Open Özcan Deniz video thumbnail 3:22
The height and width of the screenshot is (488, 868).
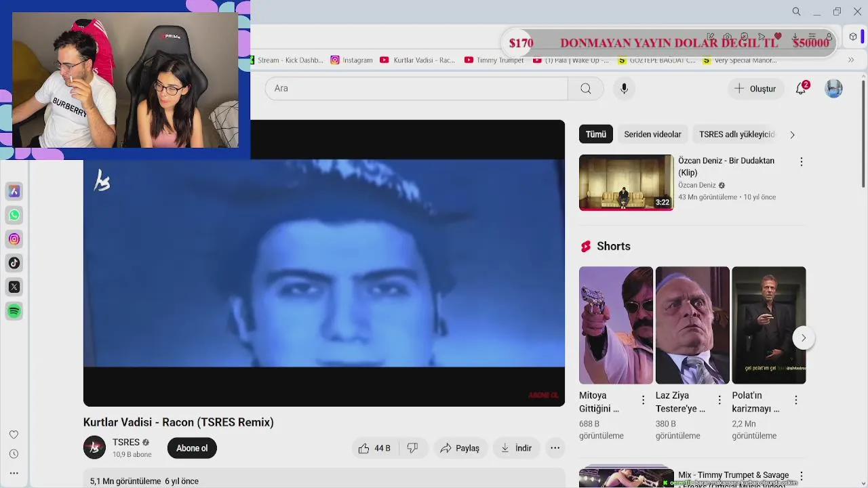[x=626, y=182]
